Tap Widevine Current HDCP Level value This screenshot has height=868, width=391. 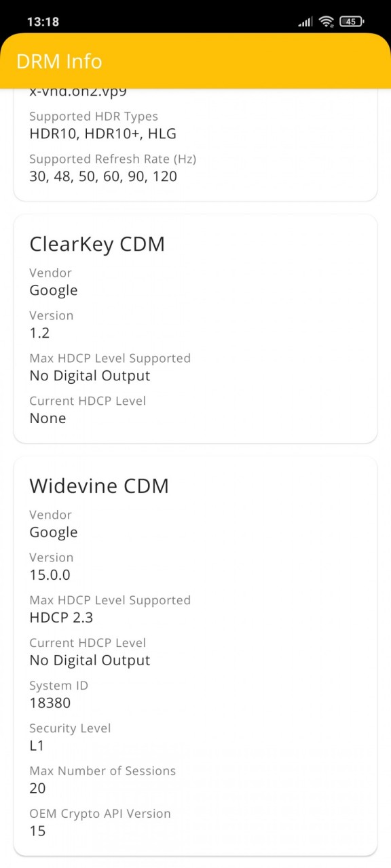[x=90, y=660]
